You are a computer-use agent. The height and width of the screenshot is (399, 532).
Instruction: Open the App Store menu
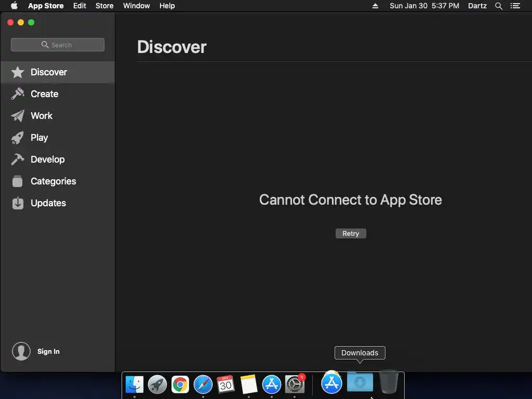pos(46,6)
